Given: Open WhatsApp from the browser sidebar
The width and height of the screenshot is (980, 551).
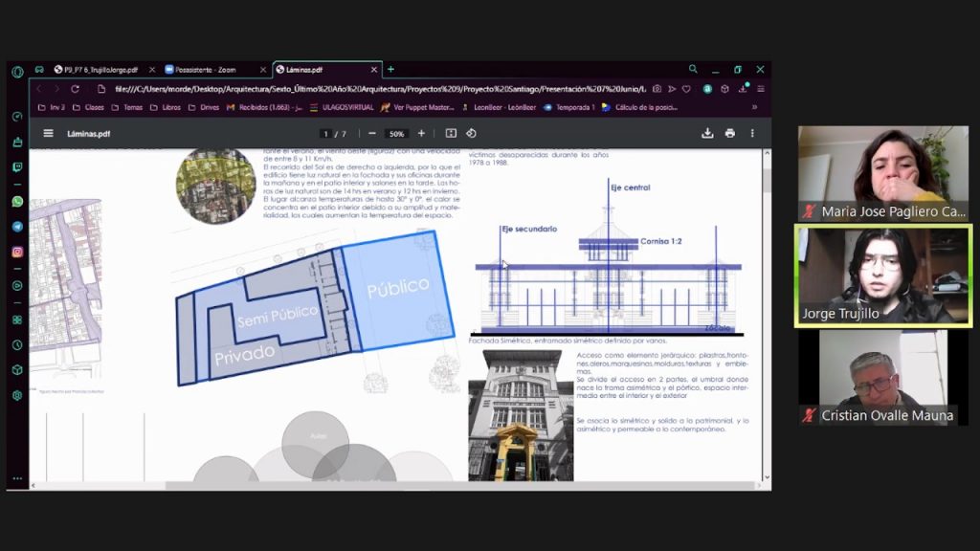Looking at the screenshot, I should 17,202.
